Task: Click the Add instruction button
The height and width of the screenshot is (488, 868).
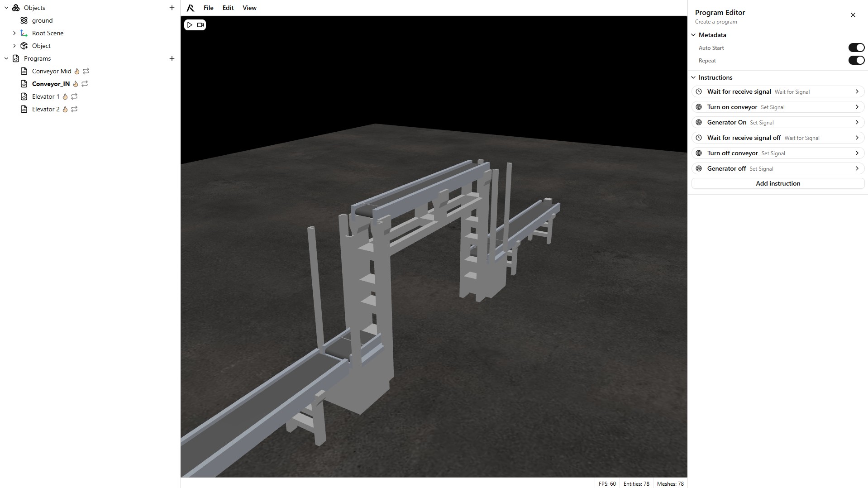Action: coord(777,183)
